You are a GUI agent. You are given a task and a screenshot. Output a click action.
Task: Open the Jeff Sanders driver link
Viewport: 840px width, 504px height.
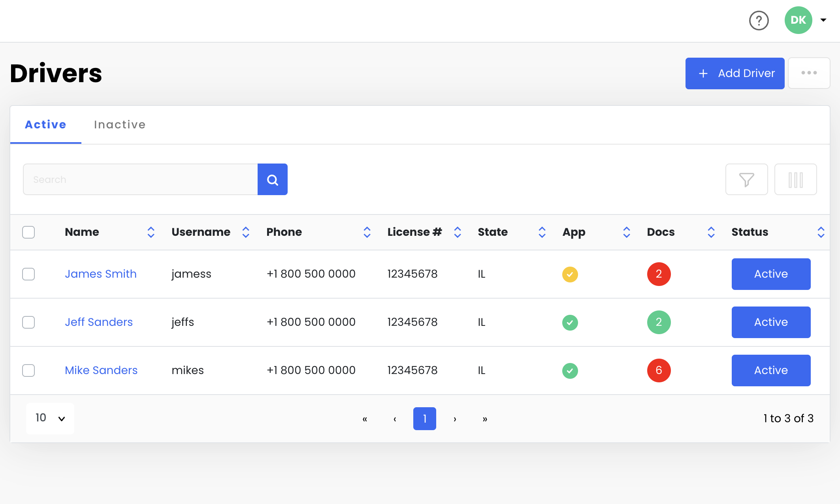(99, 322)
